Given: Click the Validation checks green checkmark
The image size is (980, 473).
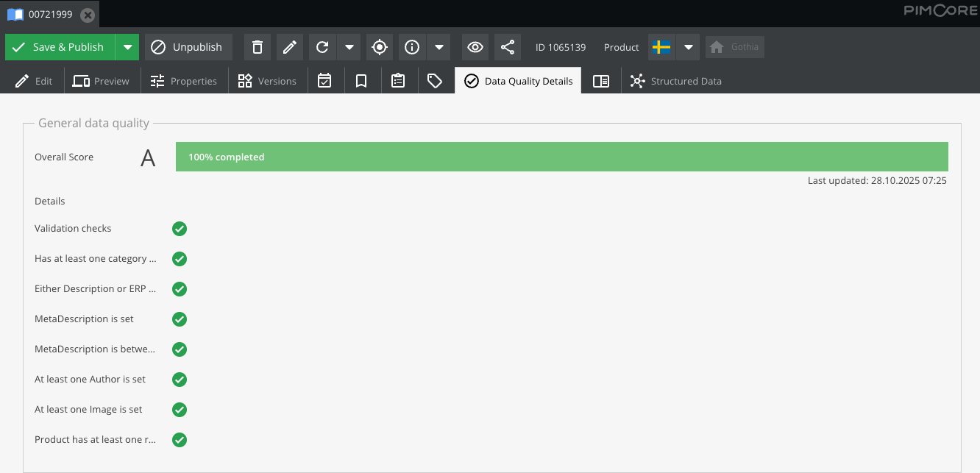Looking at the screenshot, I should tap(180, 229).
